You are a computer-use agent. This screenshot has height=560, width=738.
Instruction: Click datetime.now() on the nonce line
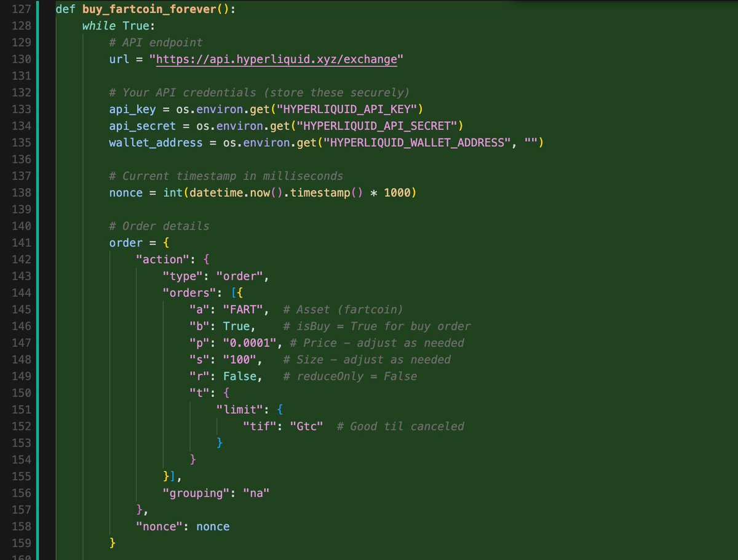(237, 193)
